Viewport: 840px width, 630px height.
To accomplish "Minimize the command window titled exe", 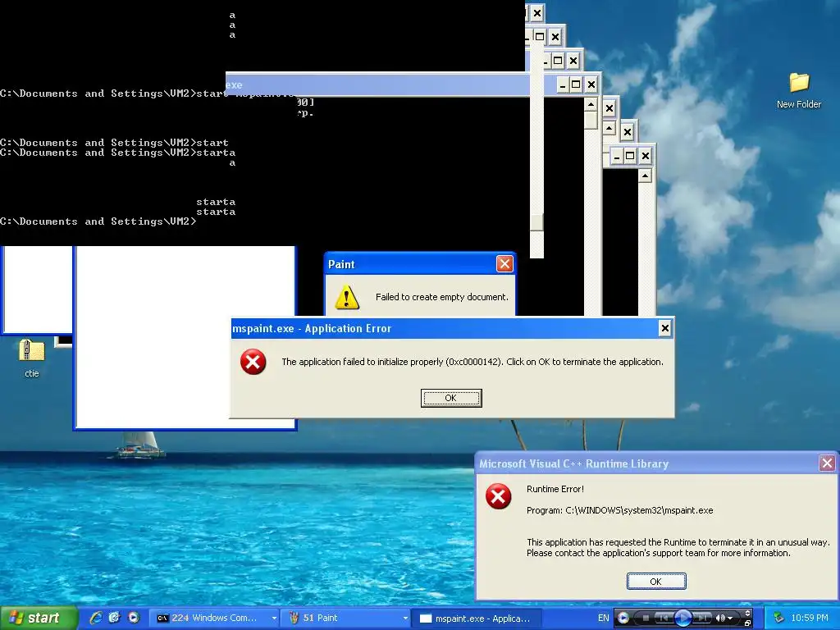I will coord(563,84).
